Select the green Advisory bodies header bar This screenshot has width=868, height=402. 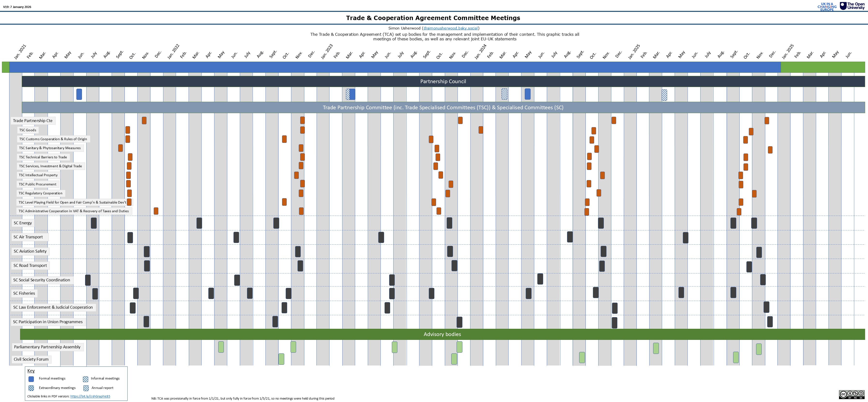click(442, 334)
